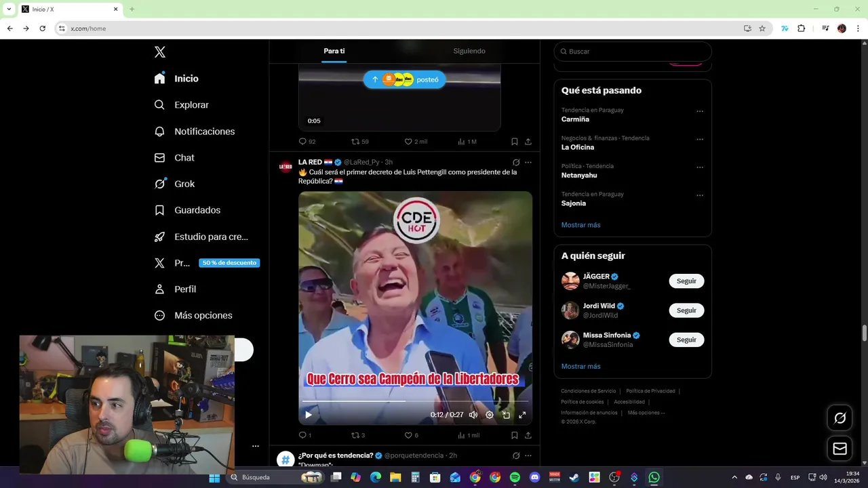This screenshot has width=868, height=488.
Task: Bookmark the post with 92 replies
Action: point(514,142)
